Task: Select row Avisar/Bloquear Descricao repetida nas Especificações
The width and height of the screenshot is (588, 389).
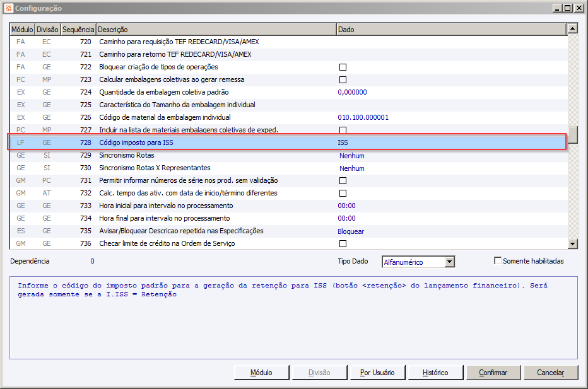Action: coord(288,231)
